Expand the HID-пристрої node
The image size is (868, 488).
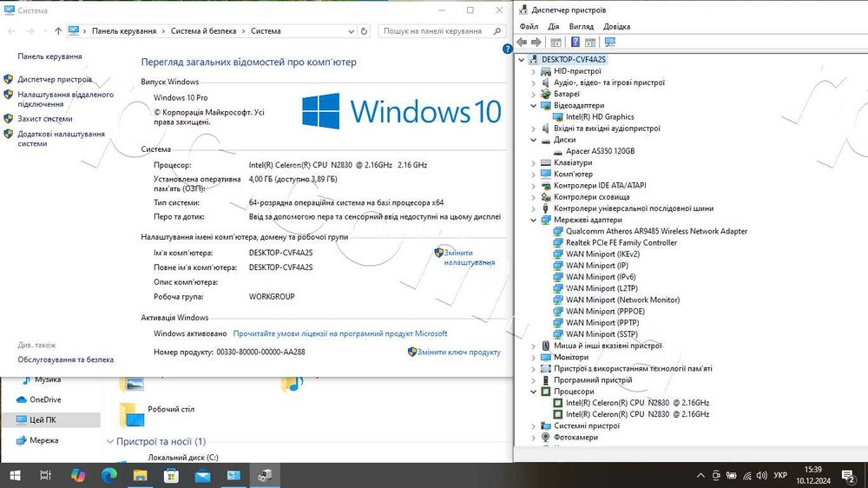pyautogui.click(x=534, y=71)
